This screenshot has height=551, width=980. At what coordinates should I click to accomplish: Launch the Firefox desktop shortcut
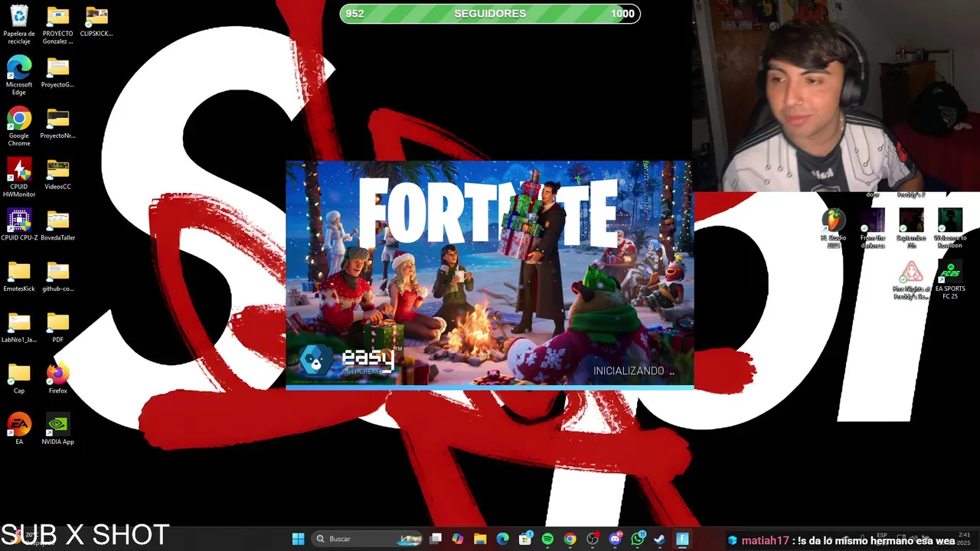click(x=58, y=378)
